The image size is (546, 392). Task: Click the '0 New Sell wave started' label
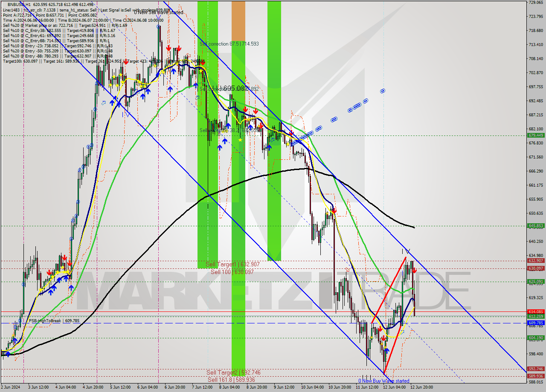(158, 12)
